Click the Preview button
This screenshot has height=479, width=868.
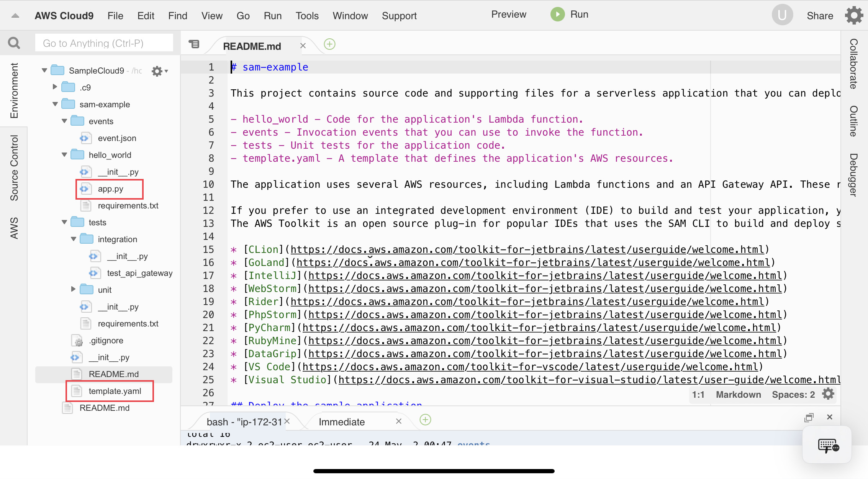508,14
